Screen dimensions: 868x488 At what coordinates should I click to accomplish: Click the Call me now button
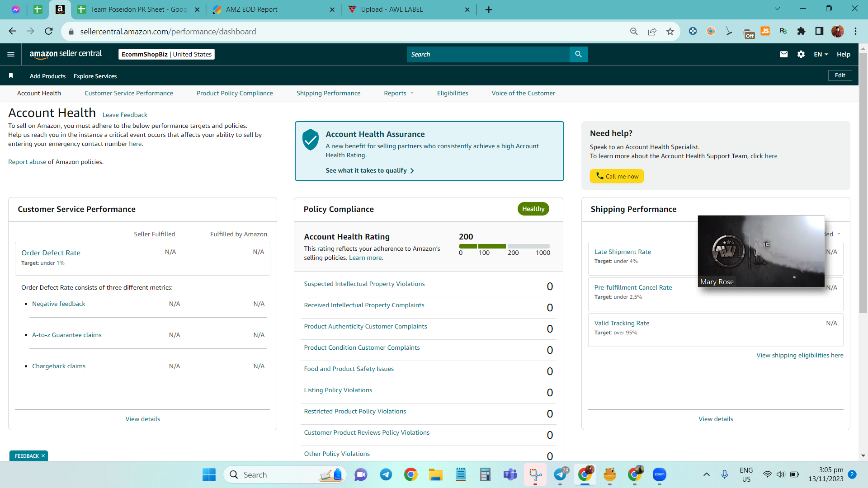pyautogui.click(x=617, y=176)
